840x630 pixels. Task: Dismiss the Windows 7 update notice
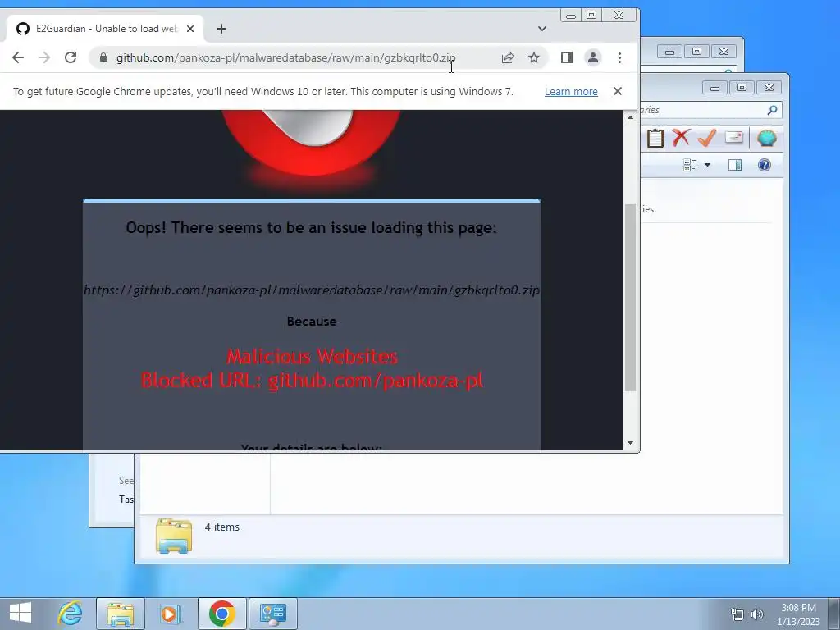tap(617, 91)
